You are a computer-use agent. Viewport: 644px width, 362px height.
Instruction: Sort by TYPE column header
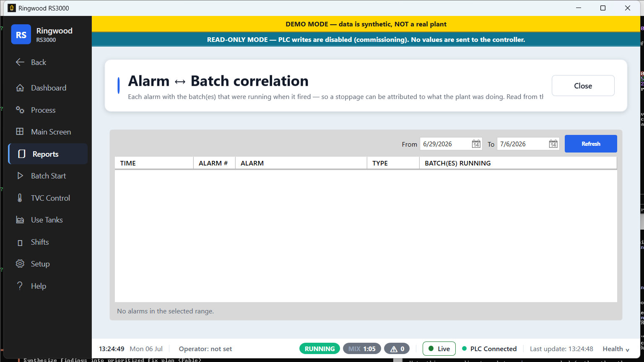pyautogui.click(x=393, y=163)
